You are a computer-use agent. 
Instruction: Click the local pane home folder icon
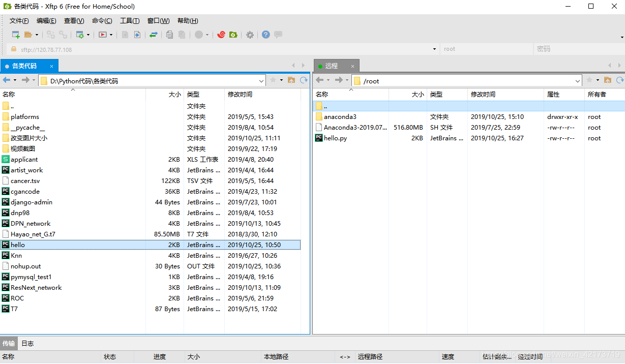291,80
